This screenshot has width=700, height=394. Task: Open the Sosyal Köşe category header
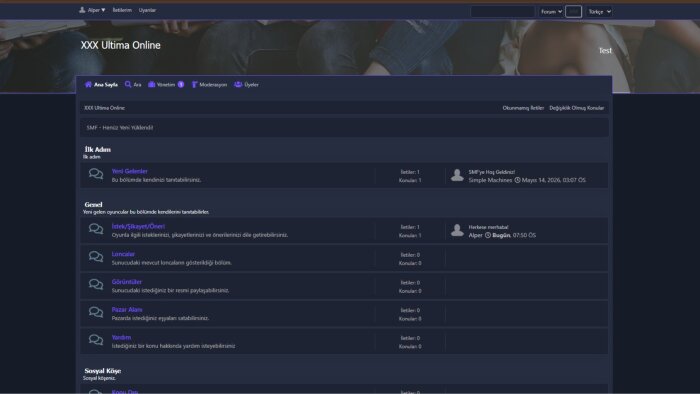(103, 371)
